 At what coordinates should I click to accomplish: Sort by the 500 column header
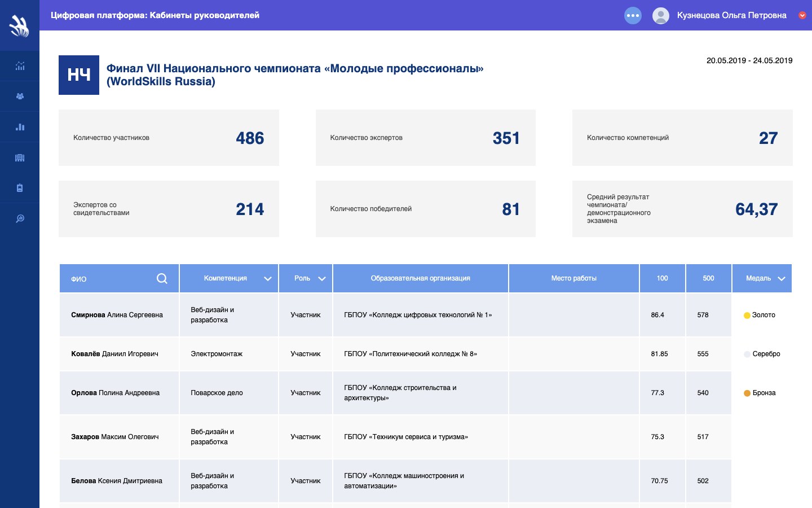pos(709,278)
